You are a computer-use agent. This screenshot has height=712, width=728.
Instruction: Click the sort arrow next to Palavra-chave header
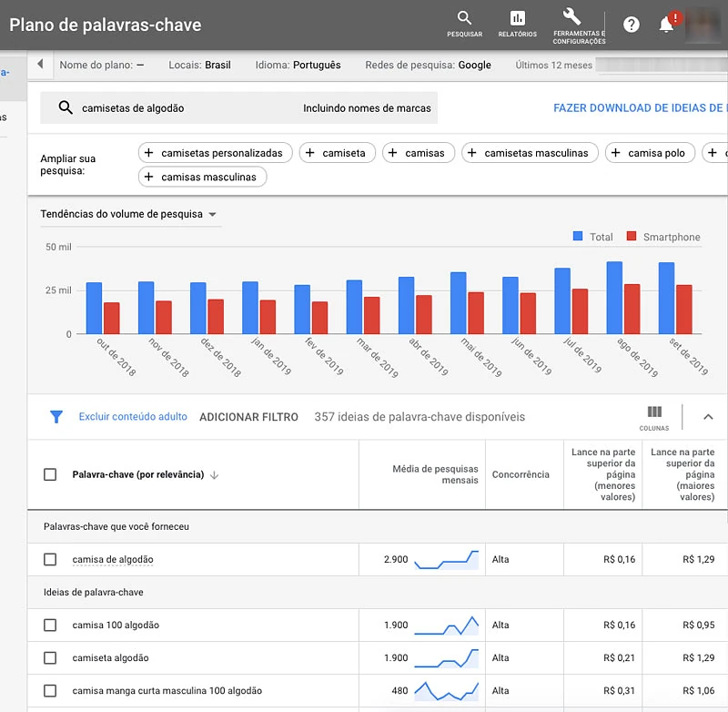pyautogui.click(x=214, y=474)
